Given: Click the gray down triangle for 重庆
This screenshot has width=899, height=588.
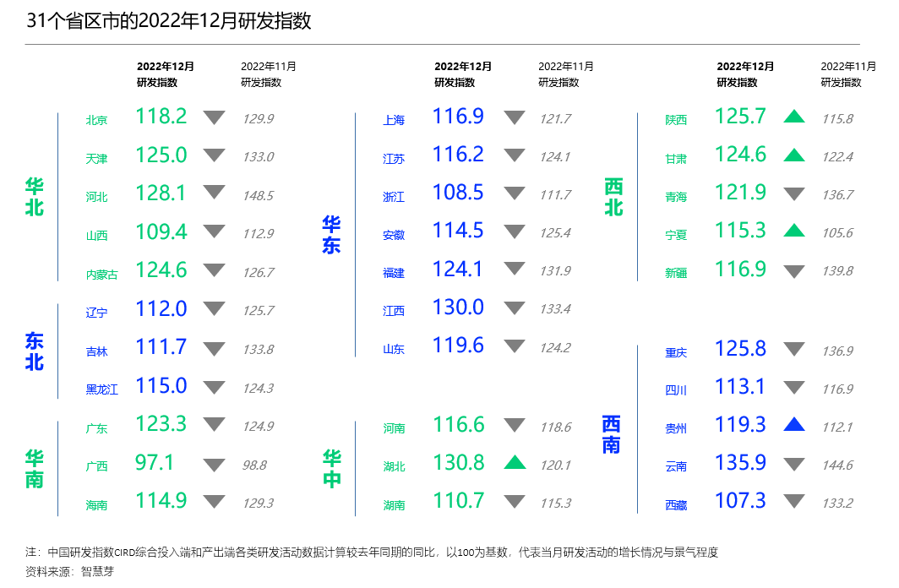Looking at the screenshot, I should click(x=793, y=349).
